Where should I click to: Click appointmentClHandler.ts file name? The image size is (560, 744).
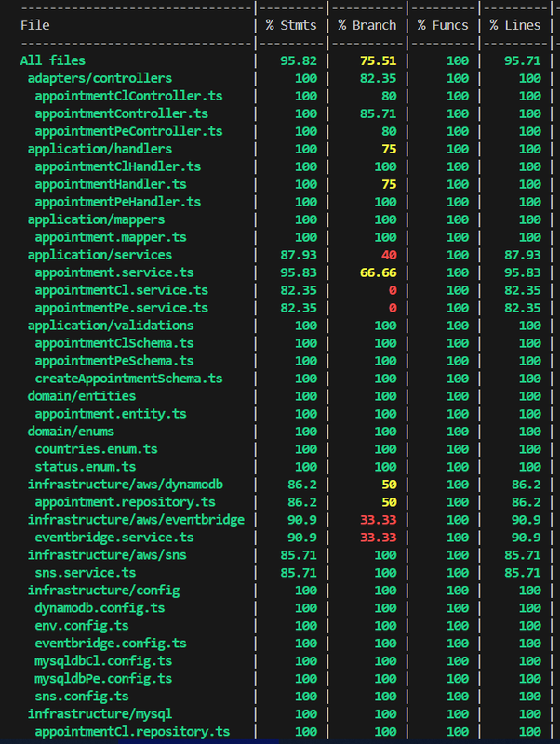118,167
